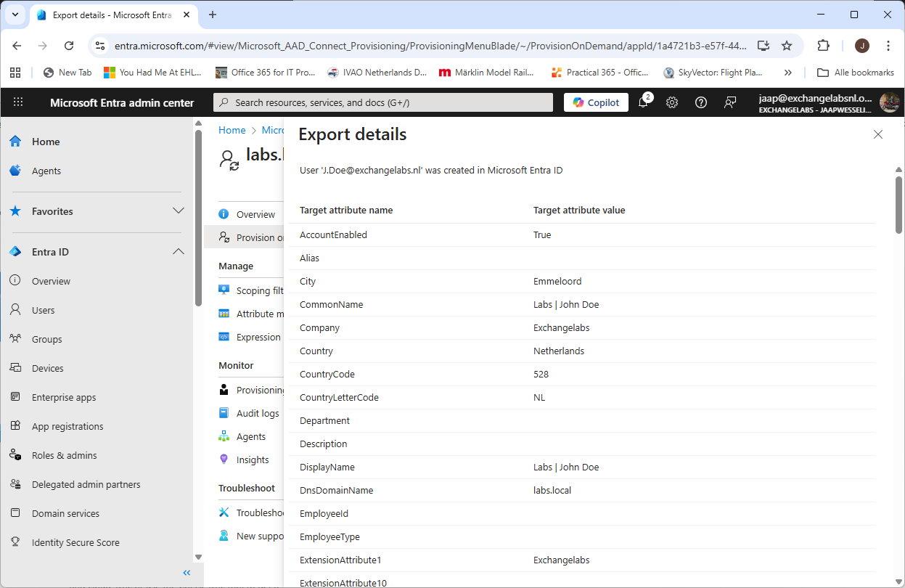Click the Export details panel scrollbar

(898, 205)
